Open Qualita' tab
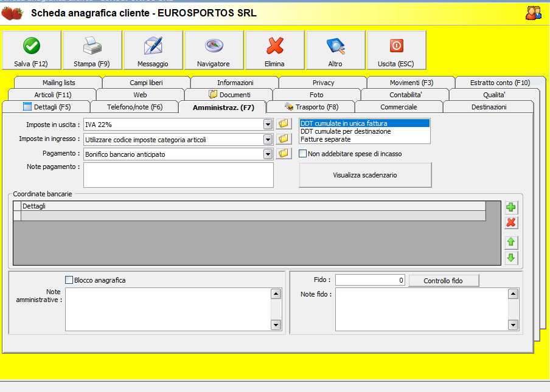The image size is (550, 392). point(494,95)
